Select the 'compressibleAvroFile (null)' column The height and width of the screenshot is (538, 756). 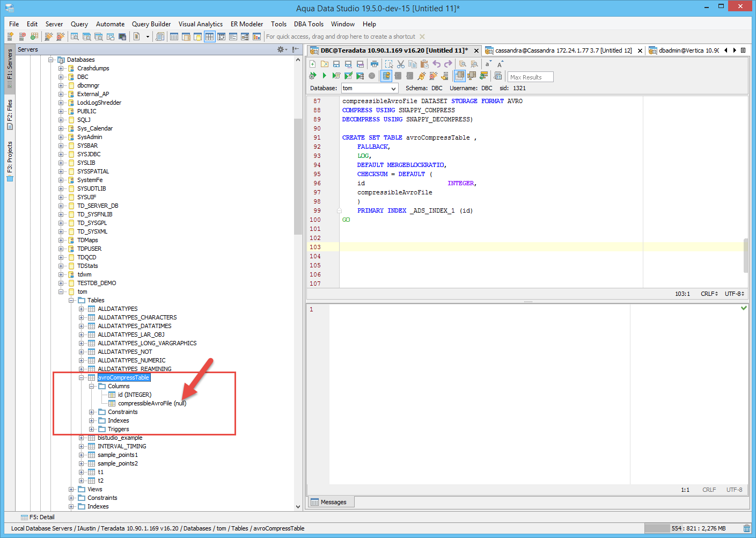[x=152, y=403]
